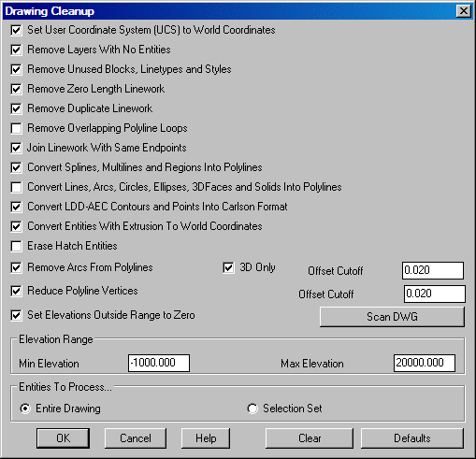Screen dimensions: 476x459
Task: Choose Entire Drawing radio option
Action: [25, 409]
